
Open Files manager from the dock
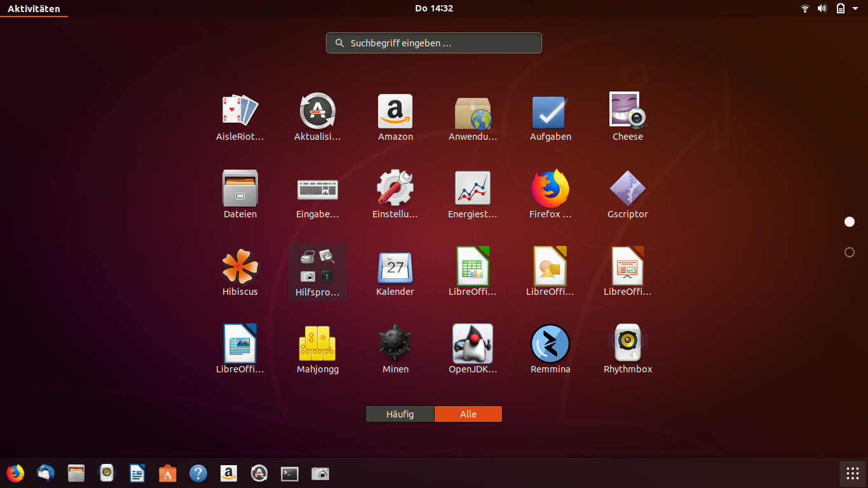click(x=76, y=473)
